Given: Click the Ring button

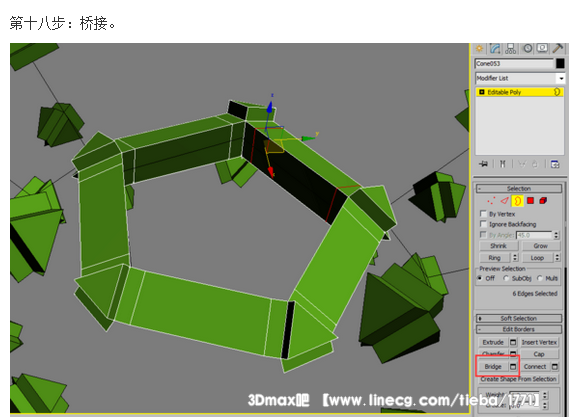Looking at the screenshot, I should [495, 258].
